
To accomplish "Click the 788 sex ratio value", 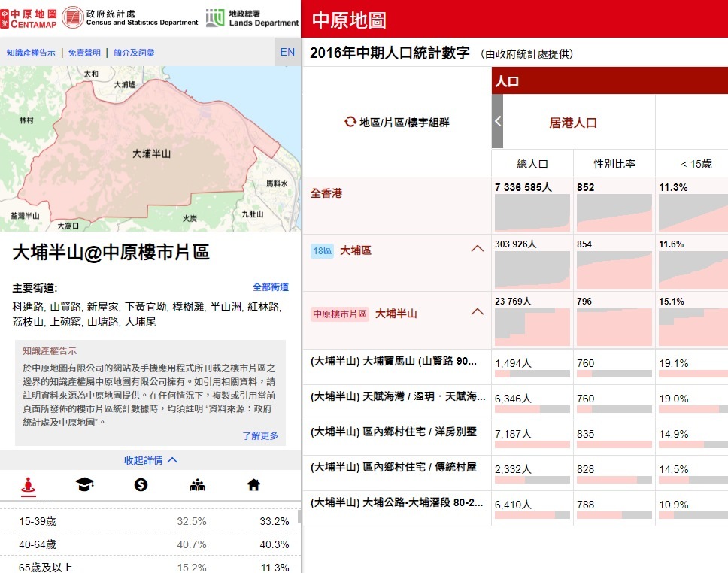I will [585, 505].
